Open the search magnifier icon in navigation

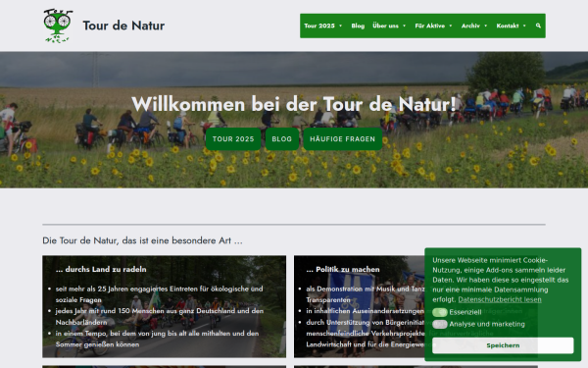pos(538,26)
